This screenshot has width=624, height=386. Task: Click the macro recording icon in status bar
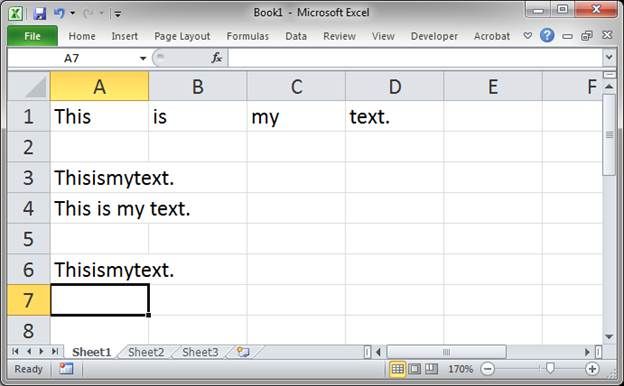[x=66, y=369]
